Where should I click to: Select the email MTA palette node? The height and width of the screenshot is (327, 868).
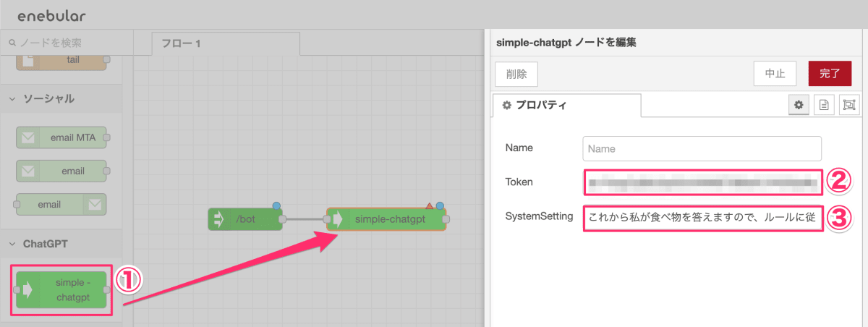coord(61,137)
